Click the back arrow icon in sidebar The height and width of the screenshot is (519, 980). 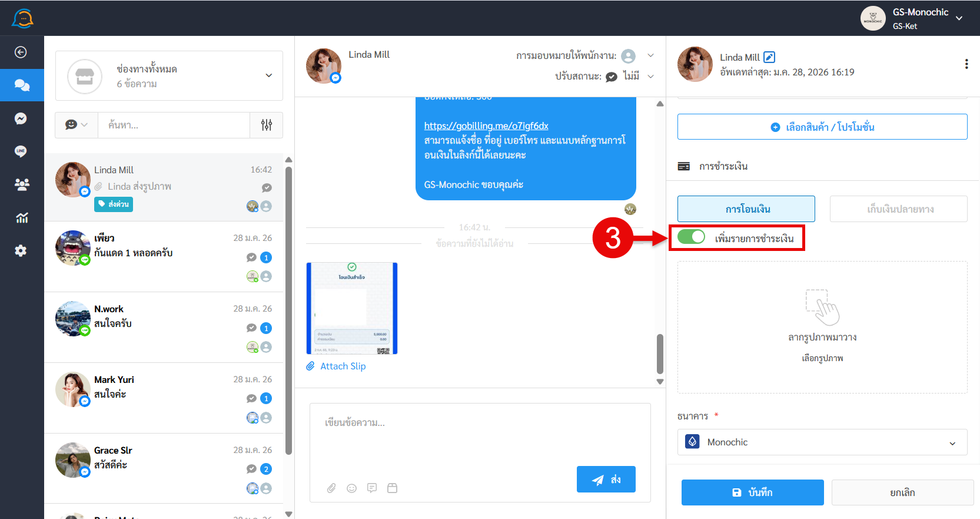point(21,52)
